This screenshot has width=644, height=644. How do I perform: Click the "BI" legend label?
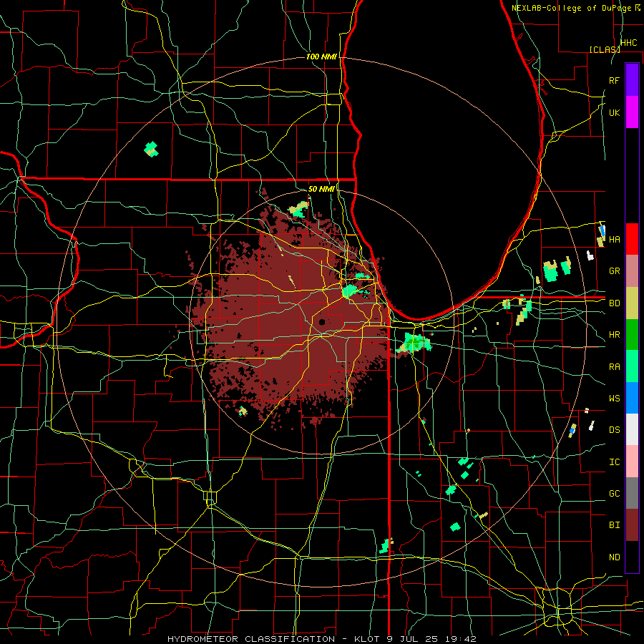tap(614, 525)
